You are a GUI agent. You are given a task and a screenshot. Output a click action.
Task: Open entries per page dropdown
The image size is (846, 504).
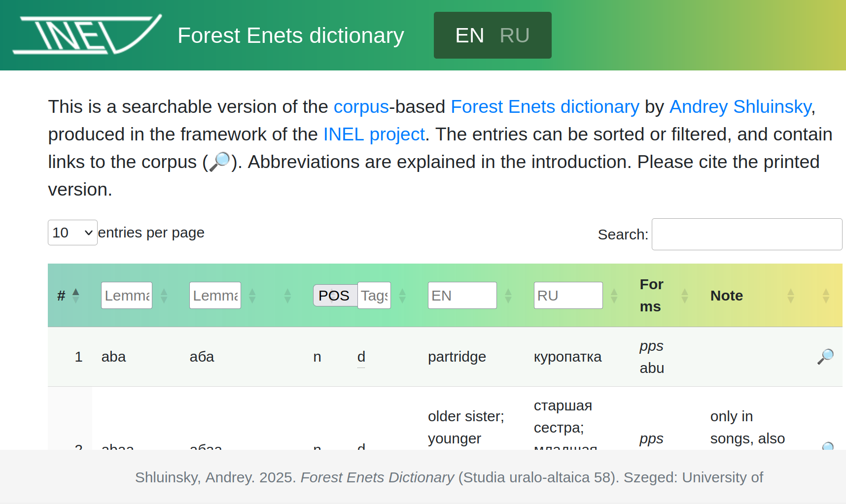tap(72, 233)
